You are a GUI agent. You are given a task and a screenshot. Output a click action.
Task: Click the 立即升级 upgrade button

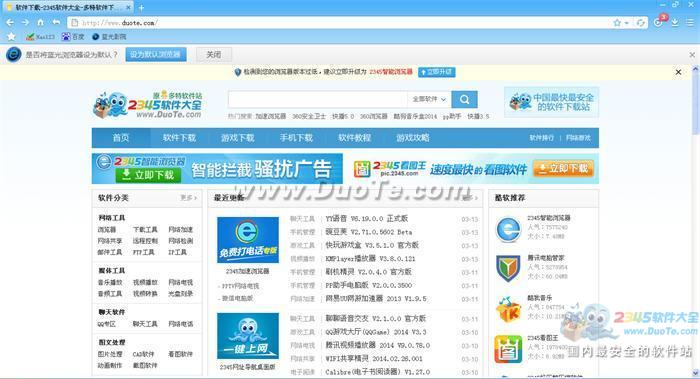click(x=437, y=72)
